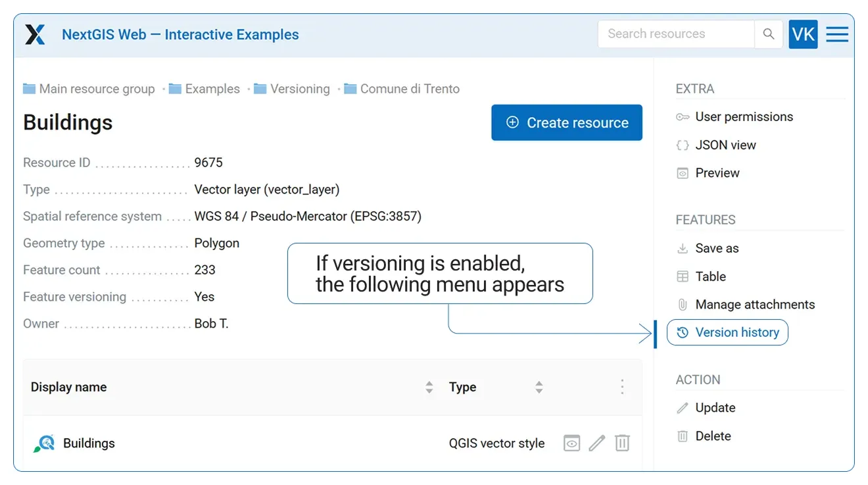Click the NextGIS X logo icon
Screen dimensions: 868x485
tap(35, 34)
